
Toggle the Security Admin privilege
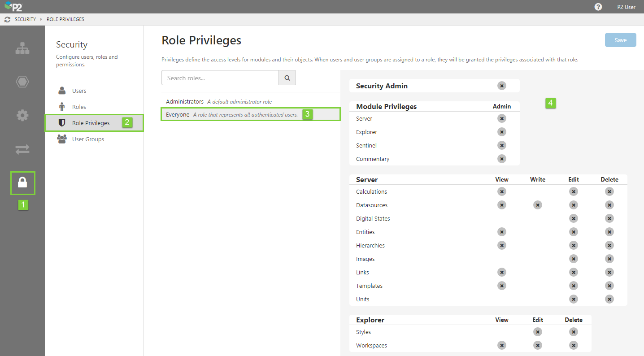pos(502,86)
